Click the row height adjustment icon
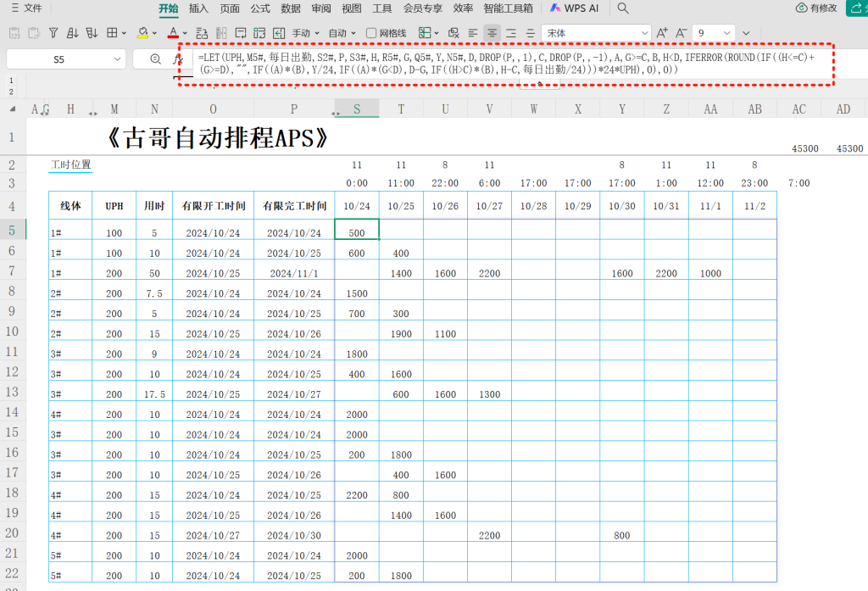Viewport: 868px width, 591px height. (202, 33)
